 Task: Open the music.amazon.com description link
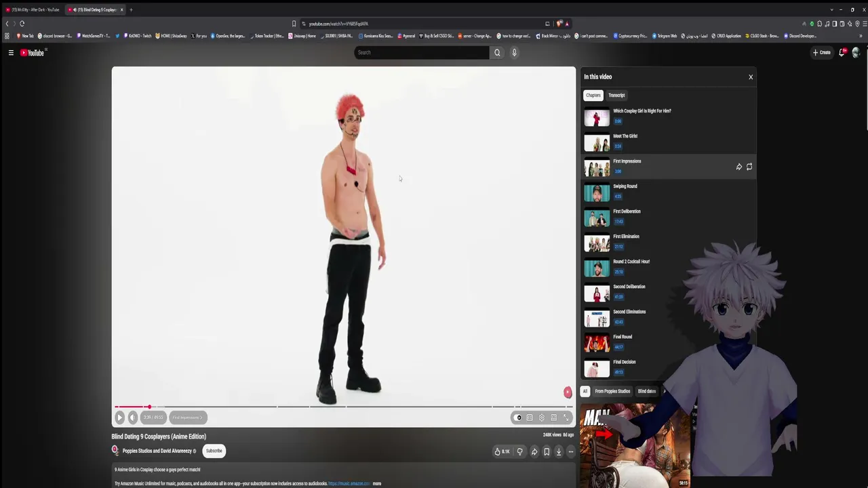coord(349,484)
